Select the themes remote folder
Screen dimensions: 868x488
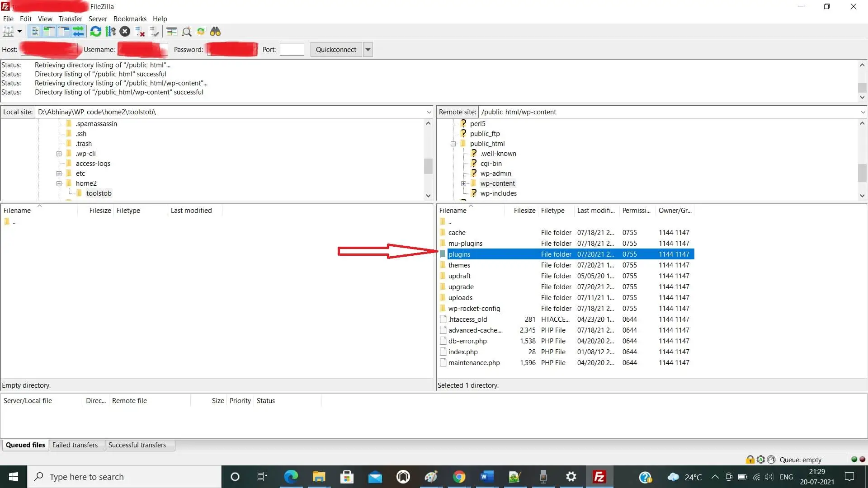(x=459, y=265)
